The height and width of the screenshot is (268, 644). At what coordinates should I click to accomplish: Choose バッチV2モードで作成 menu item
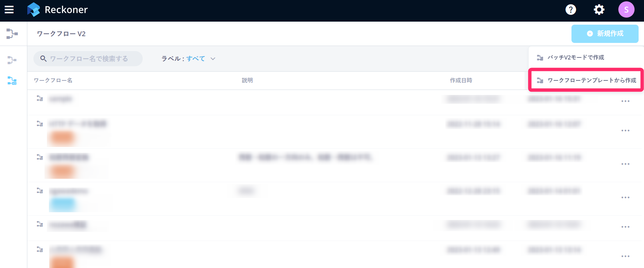pyautogui.click(x=576, y=57)
